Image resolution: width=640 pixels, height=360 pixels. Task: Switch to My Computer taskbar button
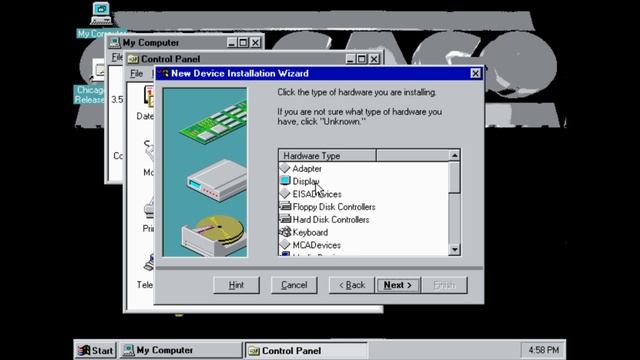pos(180,350)
